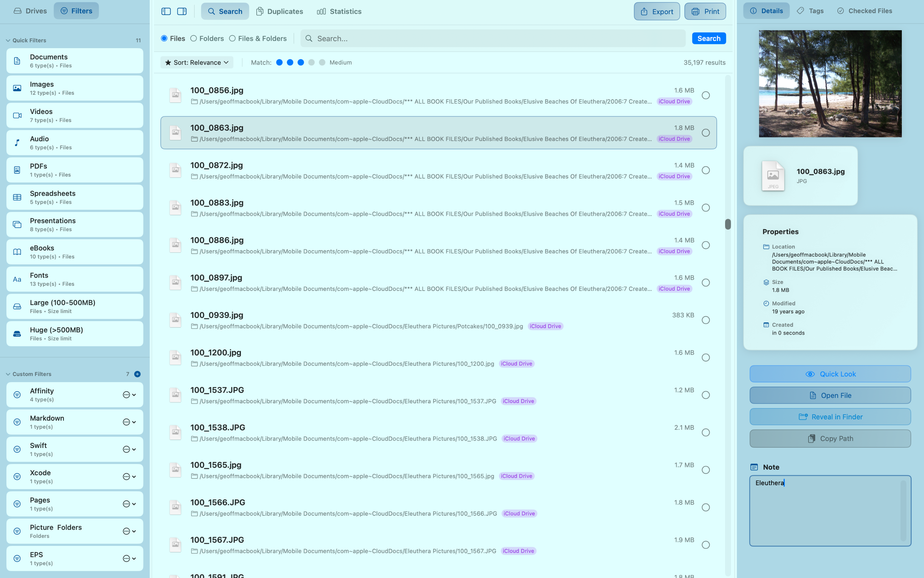Check the 100_0939.jpg result circle
Image resolution: width=924 pixels, height=578 pixels.
coord(706,320)
